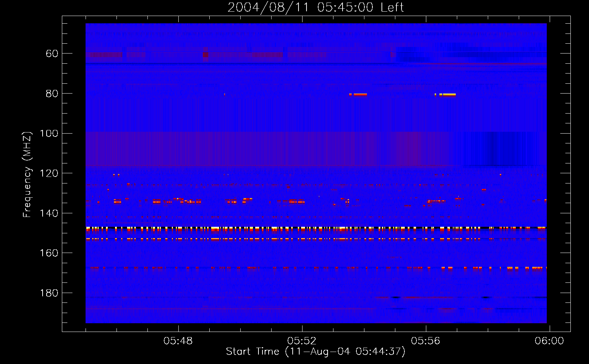Image resolution: width=589 pixels, height=364 pixels.
Task: Click the 05:52 time tick label
Action: [x=302, y=341]
